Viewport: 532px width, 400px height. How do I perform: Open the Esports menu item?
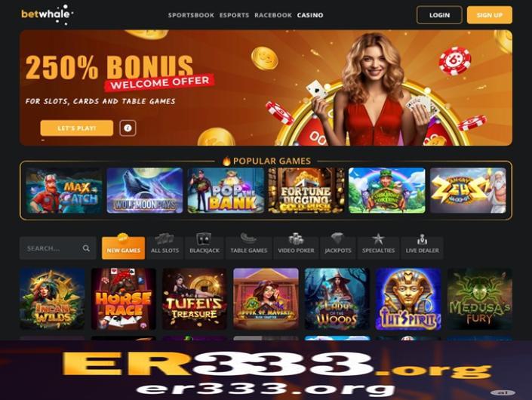point(234,15)
